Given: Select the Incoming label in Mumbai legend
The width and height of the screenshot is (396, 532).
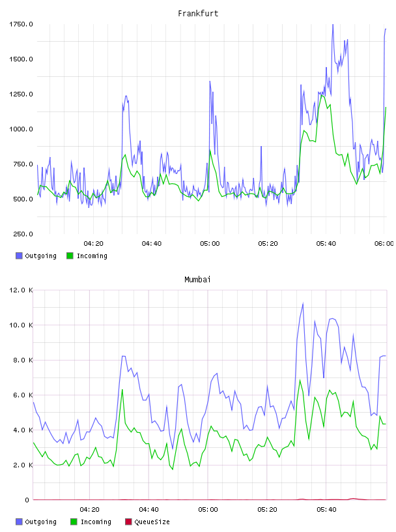Looking at the screenshot, I should (96, 522).
